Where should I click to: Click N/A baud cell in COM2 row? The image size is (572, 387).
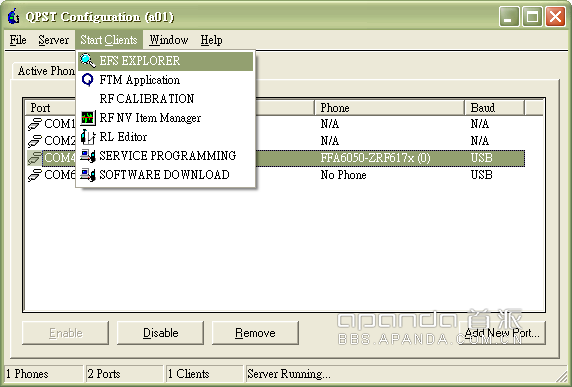(480, 141)
